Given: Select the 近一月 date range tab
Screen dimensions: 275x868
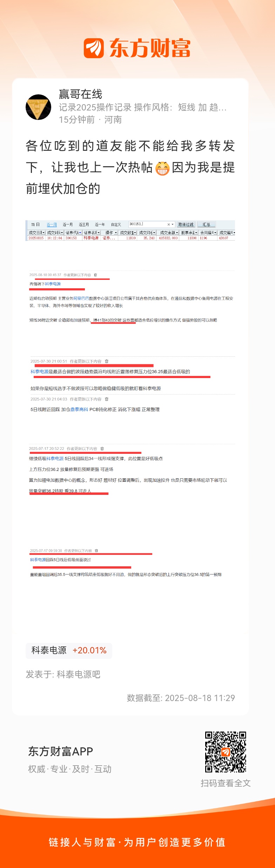Looking at the screenshot, I should [68, 224].
